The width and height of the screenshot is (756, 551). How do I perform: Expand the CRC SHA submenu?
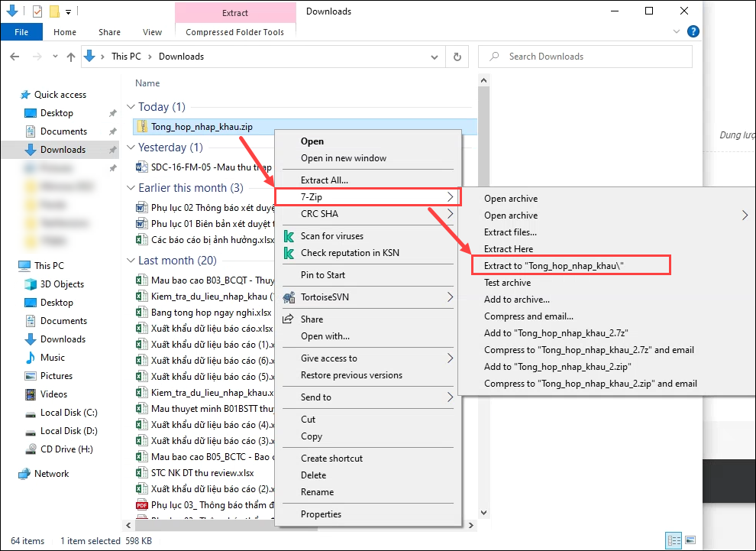[x=367, y=214]
